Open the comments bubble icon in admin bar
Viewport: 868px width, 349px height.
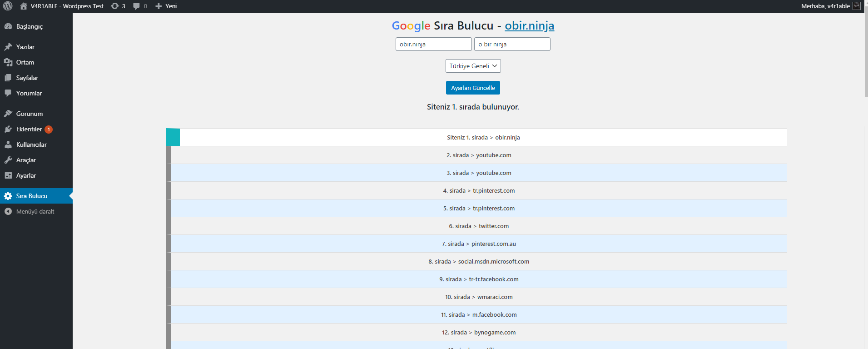click(x=136, y=6)
